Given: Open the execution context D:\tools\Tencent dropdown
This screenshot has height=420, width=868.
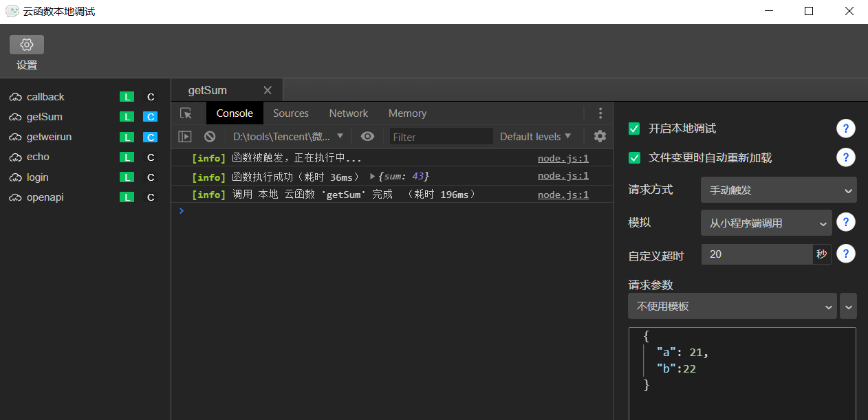Looking at the screenshot, I should tap(288, 136).
